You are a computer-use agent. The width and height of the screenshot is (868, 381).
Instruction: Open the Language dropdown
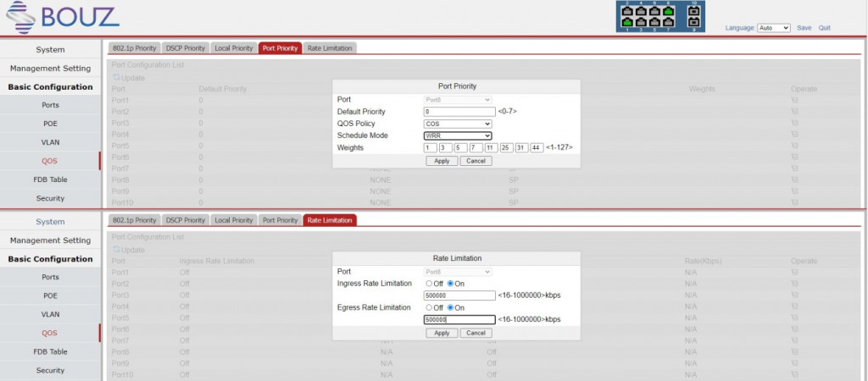click(x=773, y=28)
